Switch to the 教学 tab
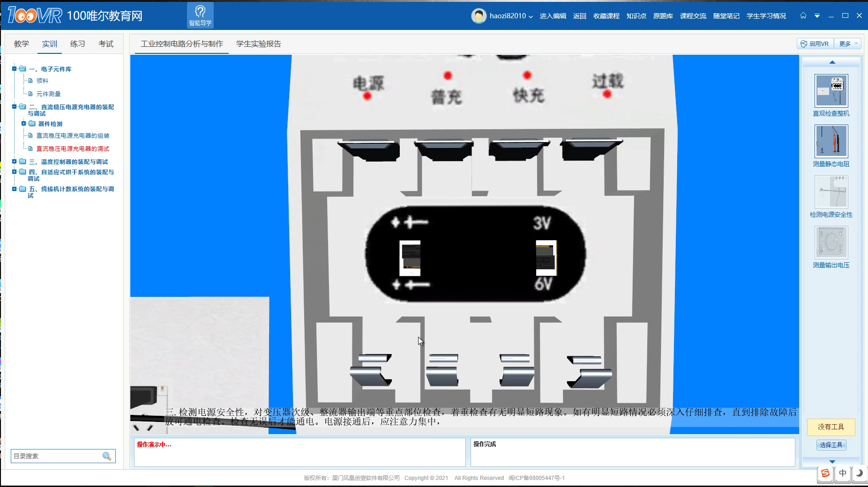Viewport: 868px width, 487px height. (x=22, y=44)
